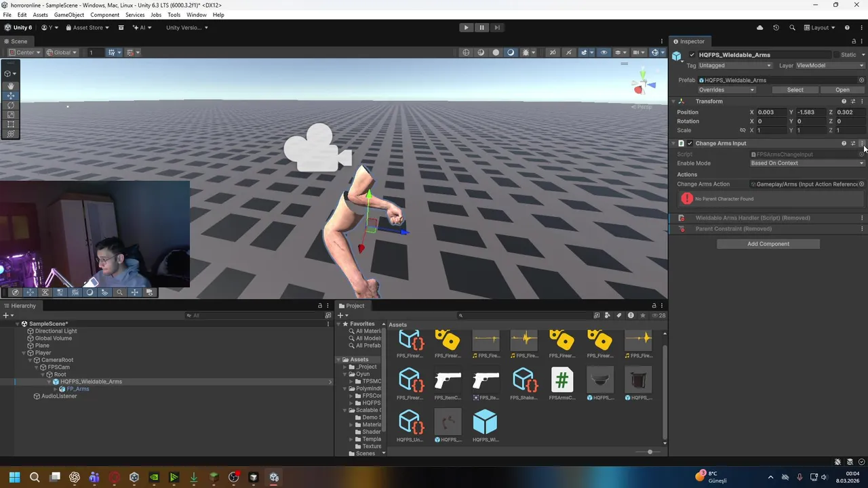Image resolution: width=868 pixels, height=488 pixels.
Task: Open Windows Start button
Action: point(14,477)
